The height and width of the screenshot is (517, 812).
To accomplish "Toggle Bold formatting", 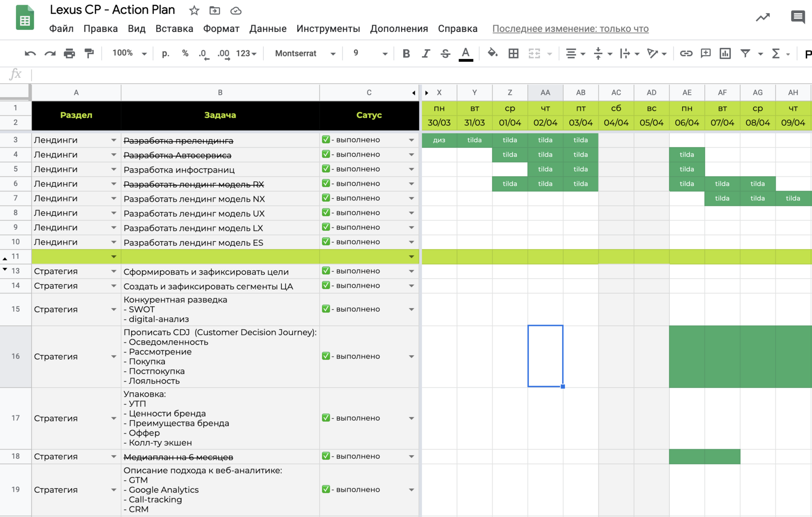I will pos(406,54).
